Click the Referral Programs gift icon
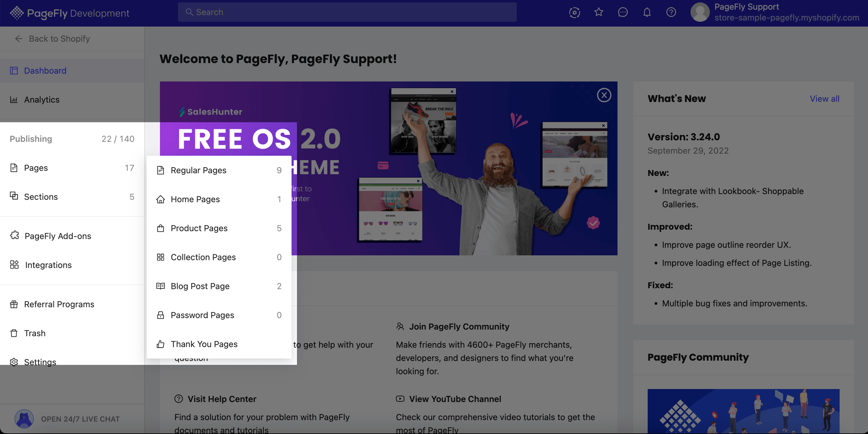 (14, 304)
